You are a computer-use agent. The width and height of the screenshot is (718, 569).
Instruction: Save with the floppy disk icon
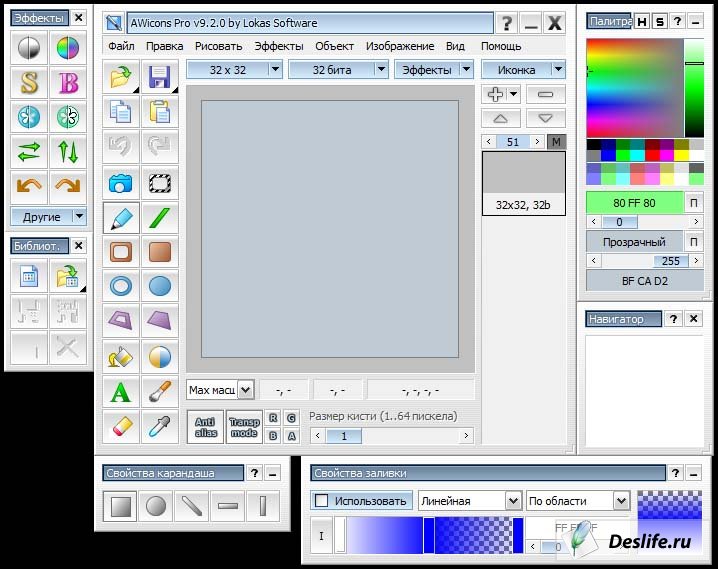coord(160,76)
